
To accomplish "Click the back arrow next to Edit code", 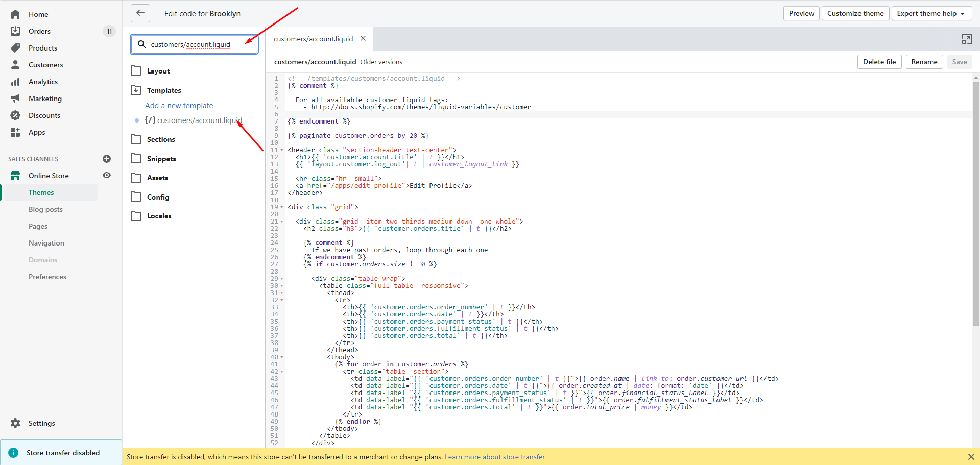I will coord(140,13).
